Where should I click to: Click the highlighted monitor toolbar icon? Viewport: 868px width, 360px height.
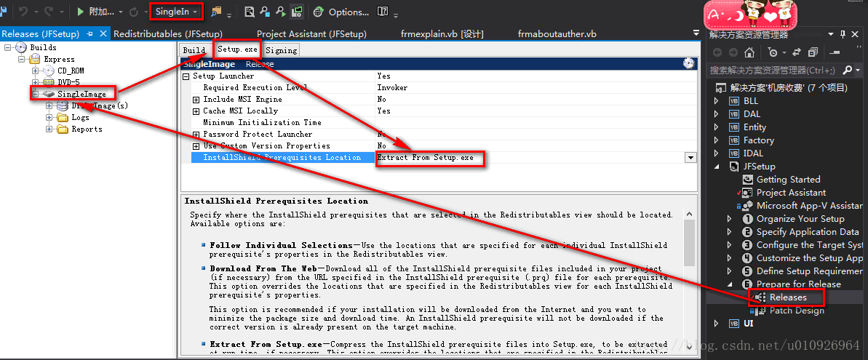click(x=297, y=11)
